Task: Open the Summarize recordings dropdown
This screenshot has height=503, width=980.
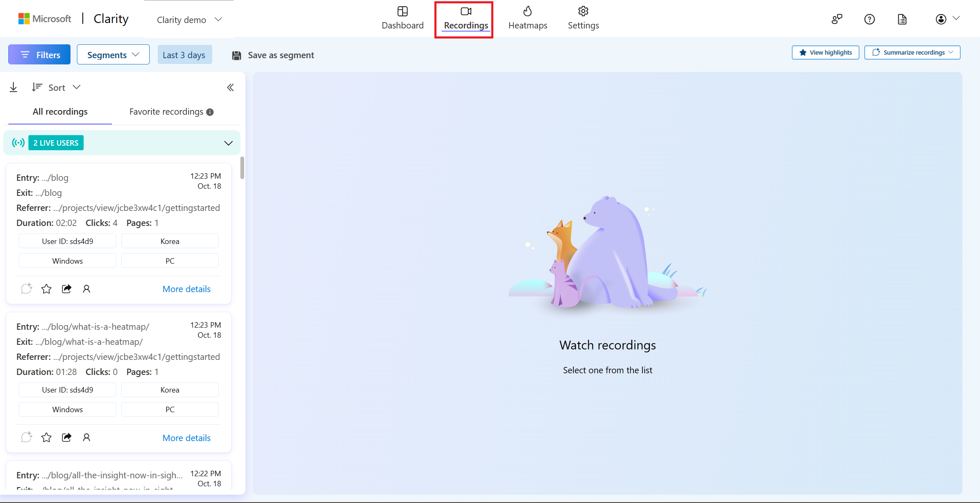Action: click(912, 52)
